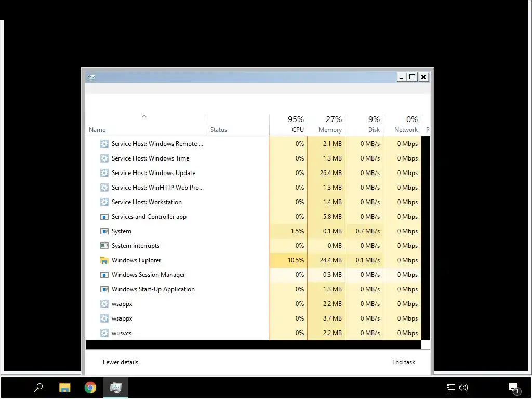Select the Services and Controller app name
The width and height of the screenshot is (532, 399).
149,217
